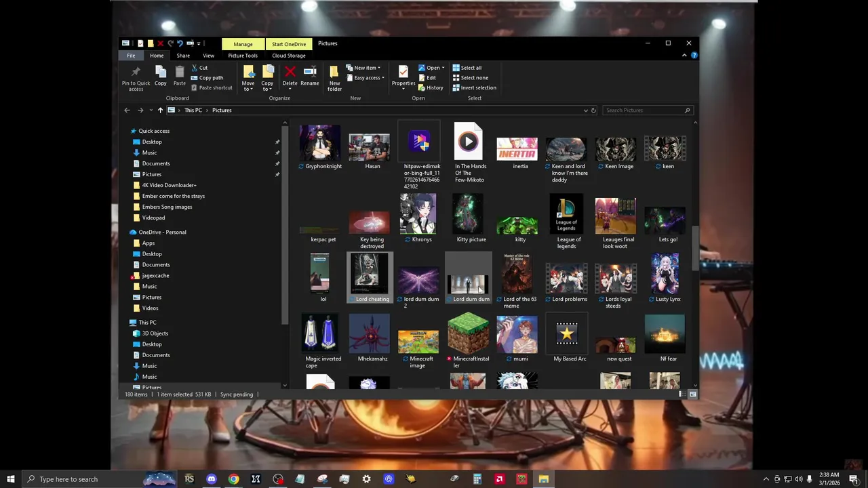
Task: Go back using the back arrow
Action: pos(127,110)
